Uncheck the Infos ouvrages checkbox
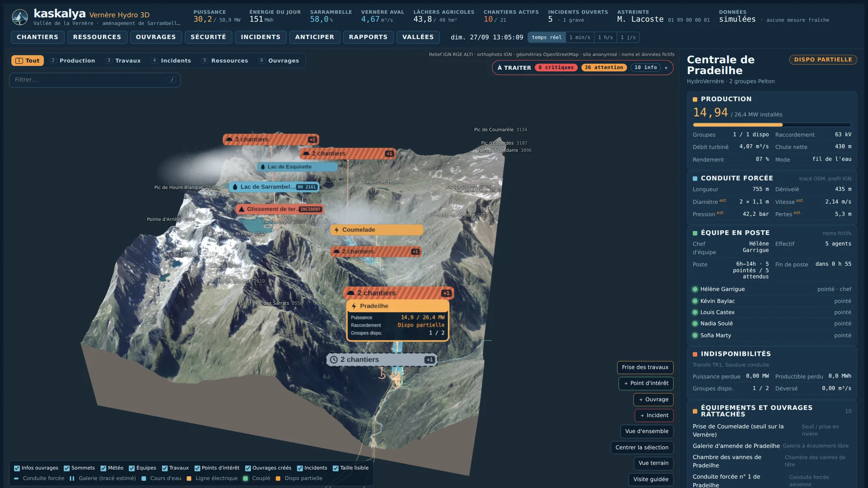 click(17, 468)
